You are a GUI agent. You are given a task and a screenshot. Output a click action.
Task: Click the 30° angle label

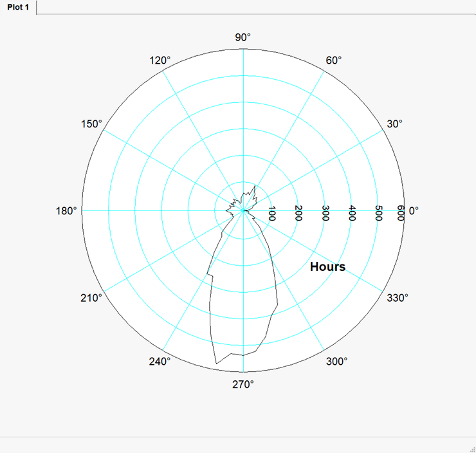[x=394, y=124]
